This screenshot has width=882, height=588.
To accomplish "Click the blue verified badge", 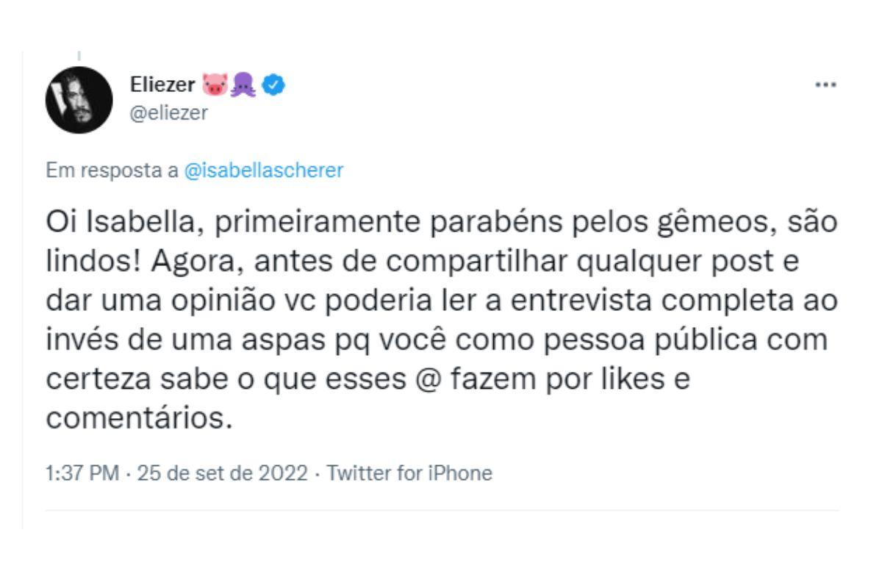I will pos(273,86).
